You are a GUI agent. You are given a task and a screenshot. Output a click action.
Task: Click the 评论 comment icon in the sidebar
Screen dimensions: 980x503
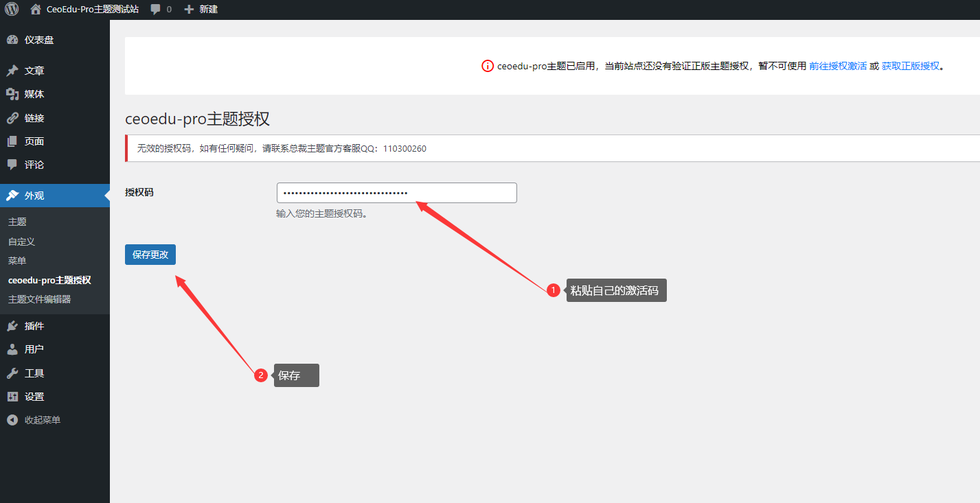(12, 165)
